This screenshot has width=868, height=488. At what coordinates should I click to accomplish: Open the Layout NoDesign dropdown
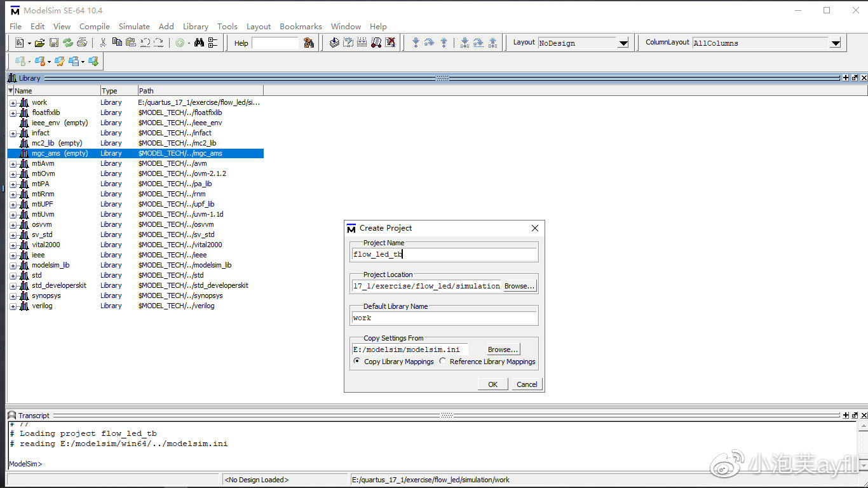pyautogui.click(x=623, y=43)
